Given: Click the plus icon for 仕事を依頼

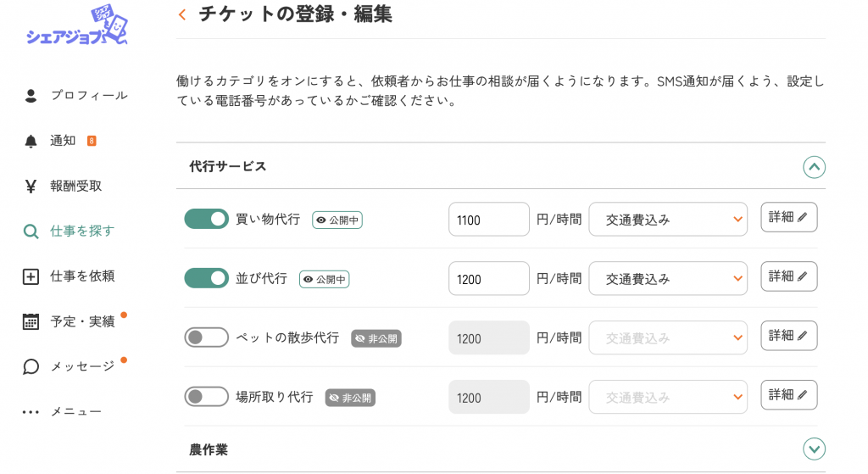Looking at the screenshot, I should tap(31, 276).
